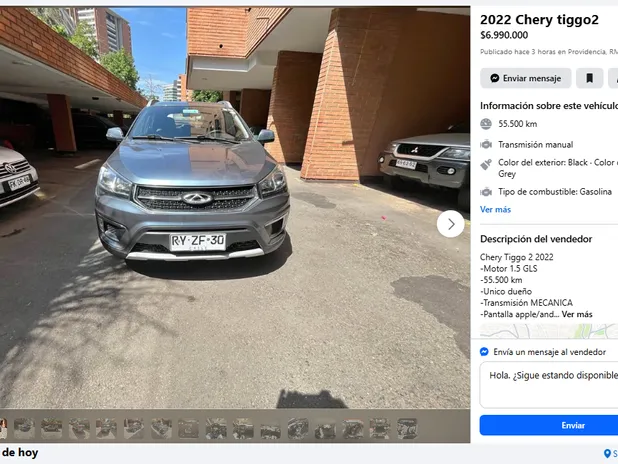This screenshot has height=464, width=618.
Task: Click the transmission icon beside Transmisión manual
Action: (x=486, y=145)
